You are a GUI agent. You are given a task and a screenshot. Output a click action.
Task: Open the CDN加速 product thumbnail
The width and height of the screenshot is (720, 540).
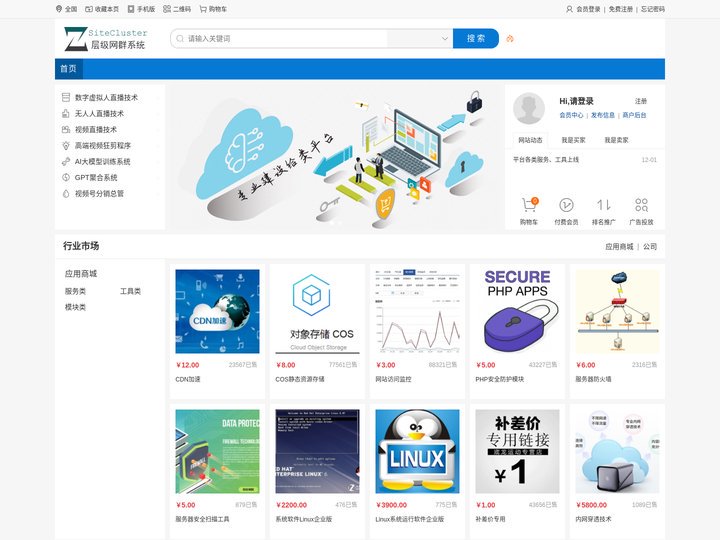(217, 311)
